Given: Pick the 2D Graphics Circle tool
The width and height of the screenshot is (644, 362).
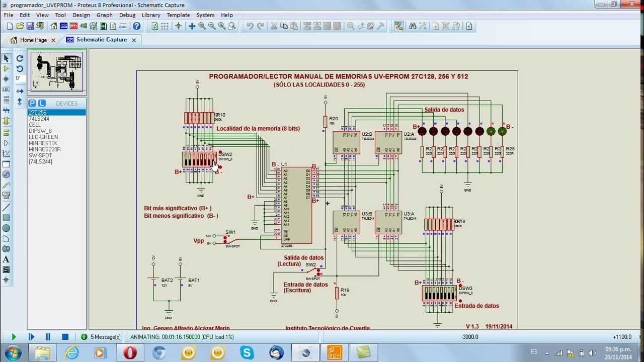Looking at the screenshot, I should pyautogui.click(x=6, y=228).
